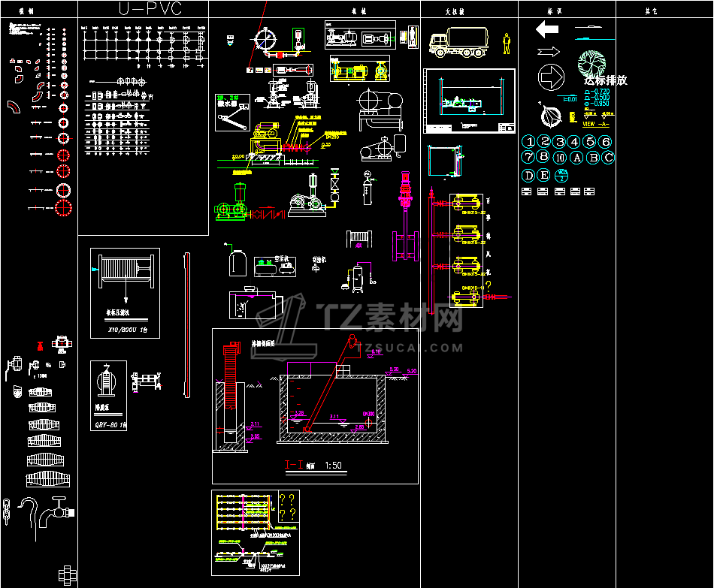The image size is (714, 588).
Task: Click the circled number 1 marker
Action: pyautogui.click(x=528, y=141)
